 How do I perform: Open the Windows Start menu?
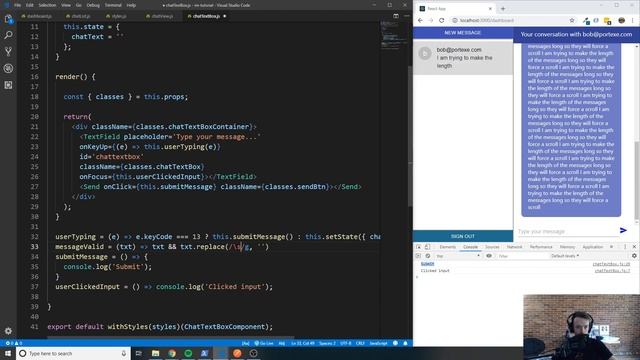(8, 353)
